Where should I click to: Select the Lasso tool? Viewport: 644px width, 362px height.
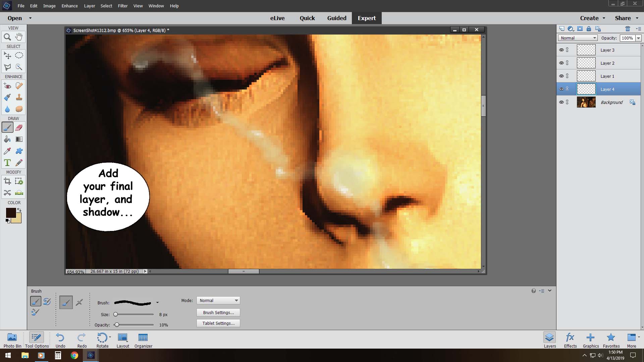point(7,67)
